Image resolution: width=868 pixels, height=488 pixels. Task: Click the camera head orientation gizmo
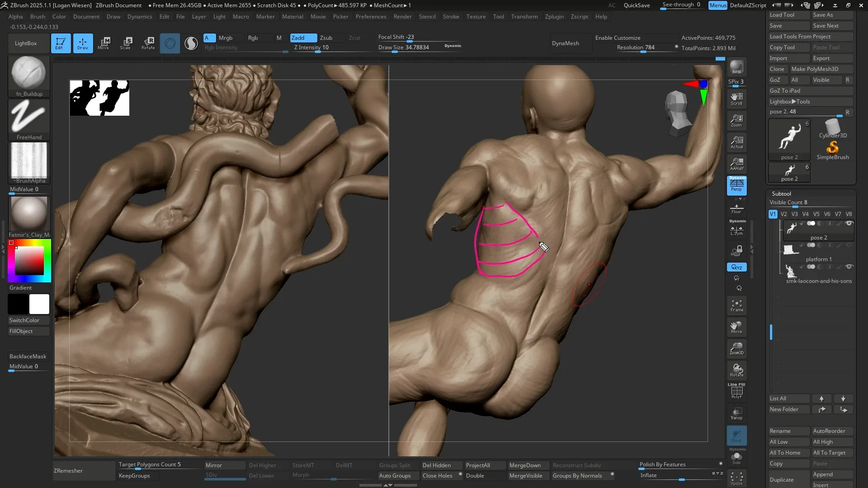677,114
